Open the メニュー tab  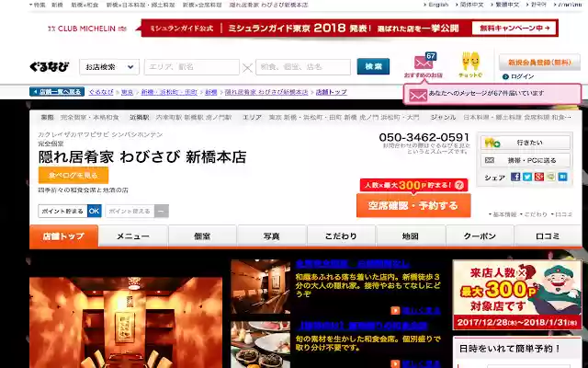[133, 236]
